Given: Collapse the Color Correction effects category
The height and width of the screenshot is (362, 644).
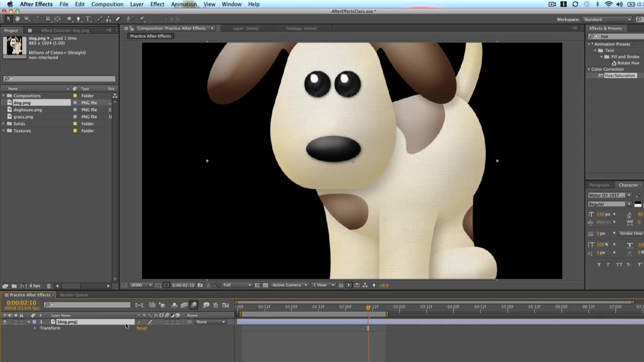Looking at the screenshot, I should click(x=589, y=69).
